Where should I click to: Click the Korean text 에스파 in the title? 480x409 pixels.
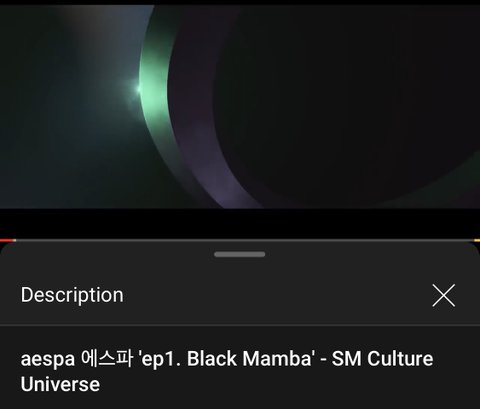pyautogui.click(x=107, y=358)
